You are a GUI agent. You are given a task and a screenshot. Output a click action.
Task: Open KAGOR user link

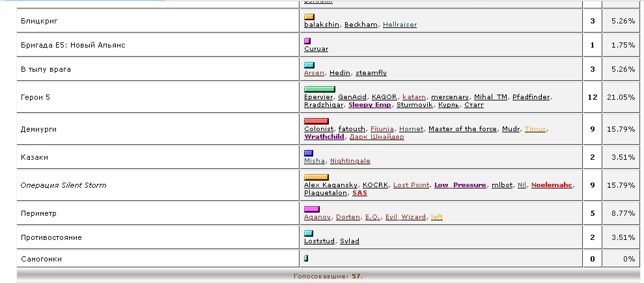coord(384,97)
